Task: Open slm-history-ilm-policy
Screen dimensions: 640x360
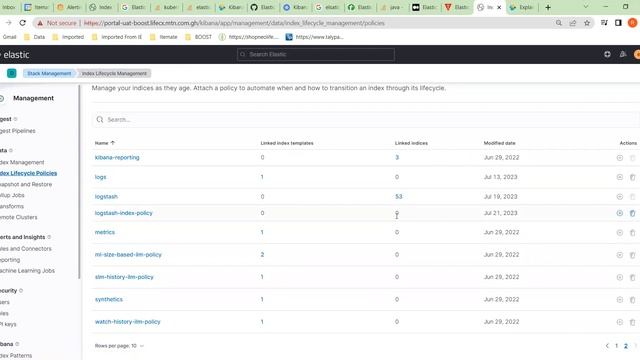Action: coord(124,277)
